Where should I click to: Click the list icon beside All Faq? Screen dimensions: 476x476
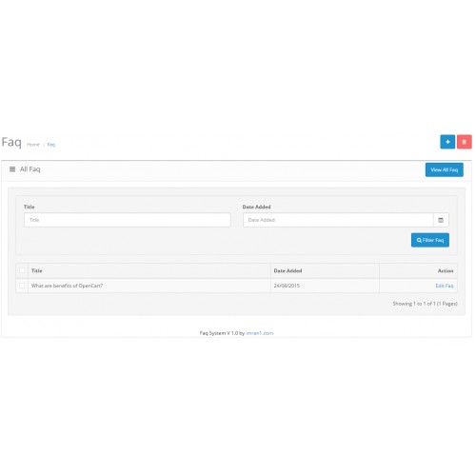coord(12,169)
